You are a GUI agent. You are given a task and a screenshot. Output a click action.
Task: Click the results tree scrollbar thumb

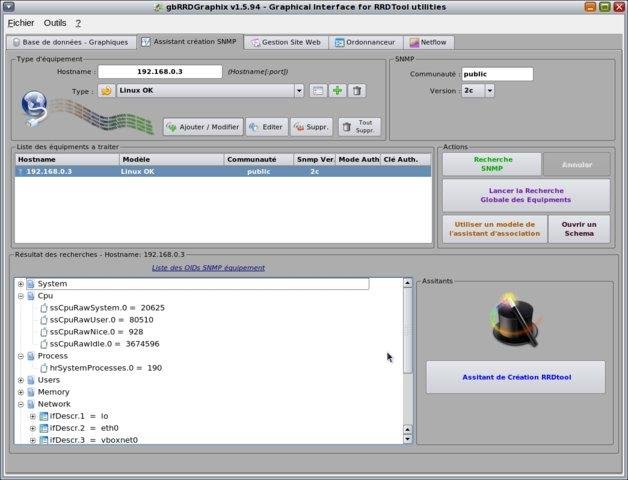[407, 331]
